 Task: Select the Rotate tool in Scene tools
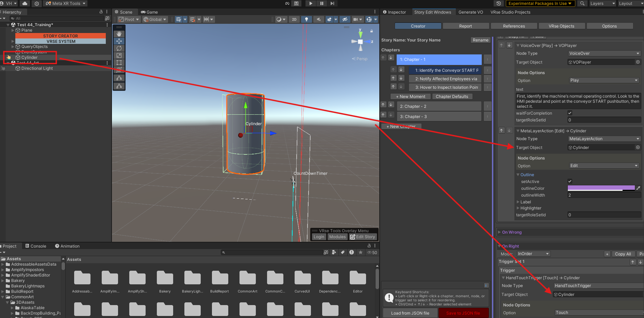(119, 48)
